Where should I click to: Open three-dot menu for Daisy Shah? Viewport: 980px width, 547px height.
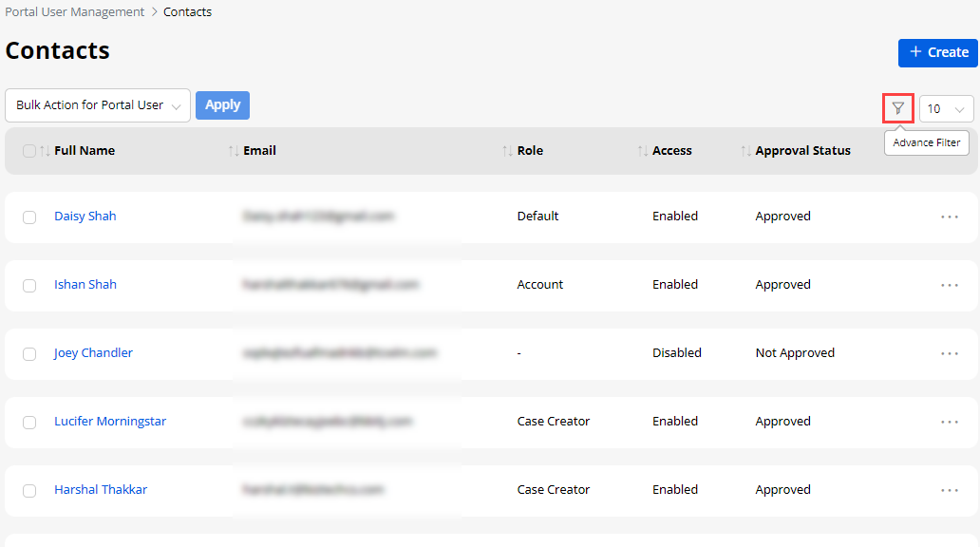point(949,217)
